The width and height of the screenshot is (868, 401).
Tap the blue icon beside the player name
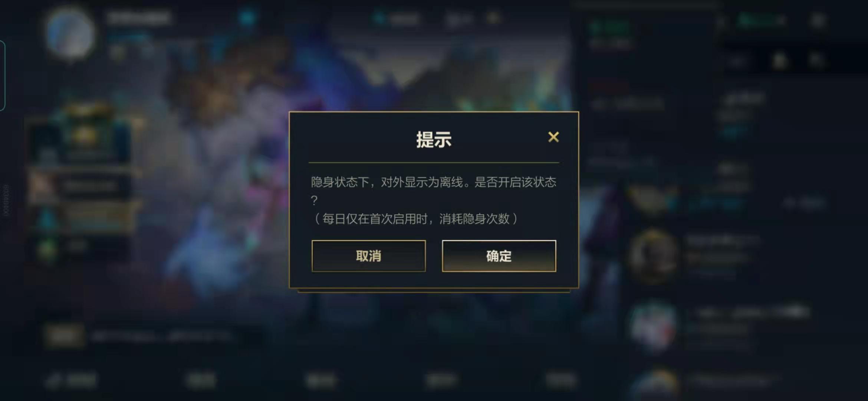247,17
